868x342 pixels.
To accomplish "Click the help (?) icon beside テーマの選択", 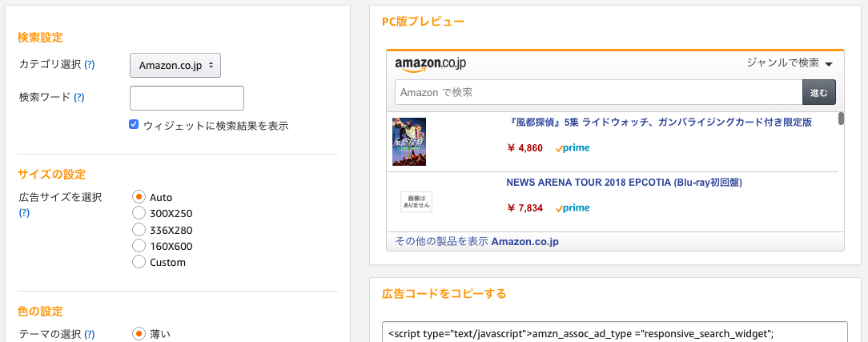I will pos(89,334).
